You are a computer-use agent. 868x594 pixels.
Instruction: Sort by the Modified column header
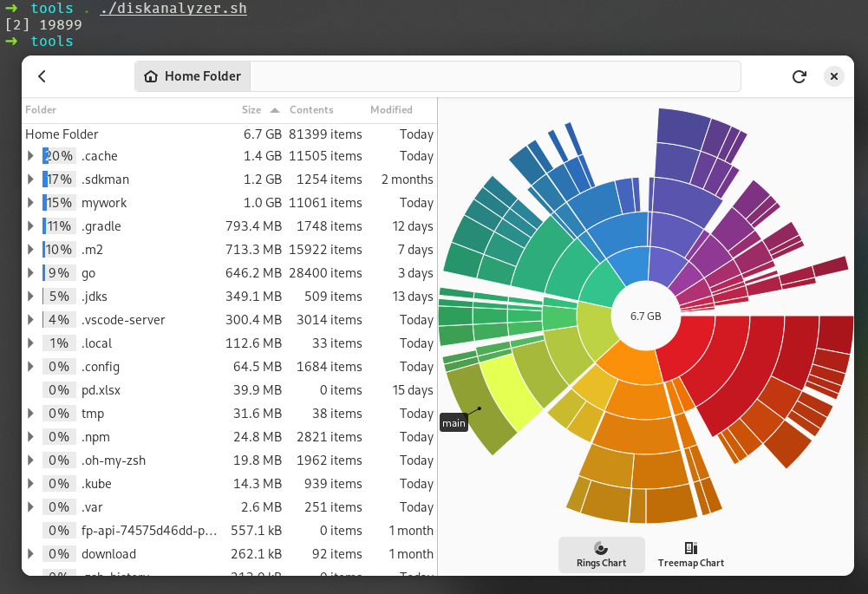(x=391, y=109)
